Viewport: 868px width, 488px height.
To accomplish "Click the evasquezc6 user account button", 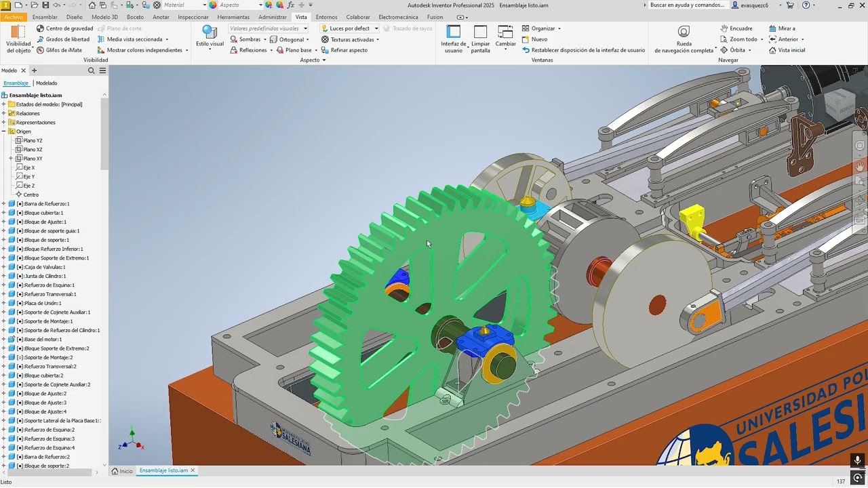I will click(751, 5).
